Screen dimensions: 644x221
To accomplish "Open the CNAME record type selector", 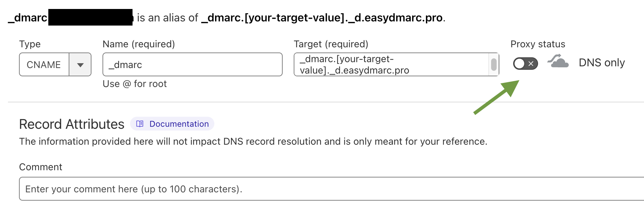I will (55, 65).
